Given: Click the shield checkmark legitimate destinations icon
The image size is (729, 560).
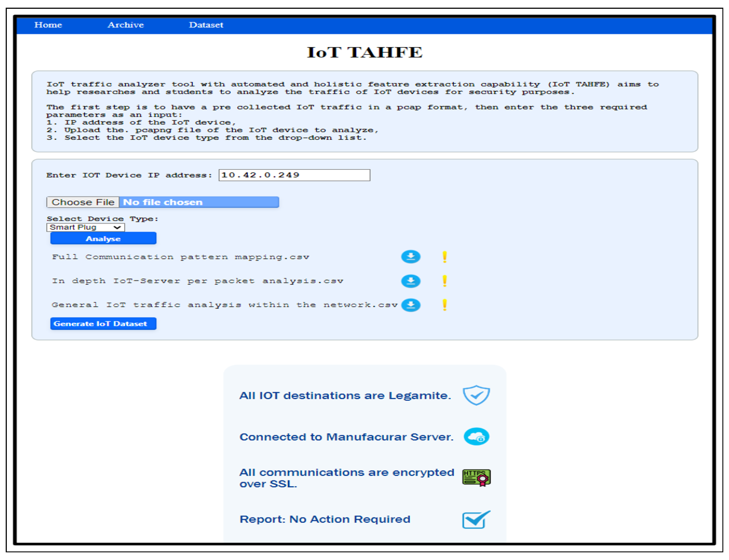Looking at the screenshot, I should click(x=476, y=395).
